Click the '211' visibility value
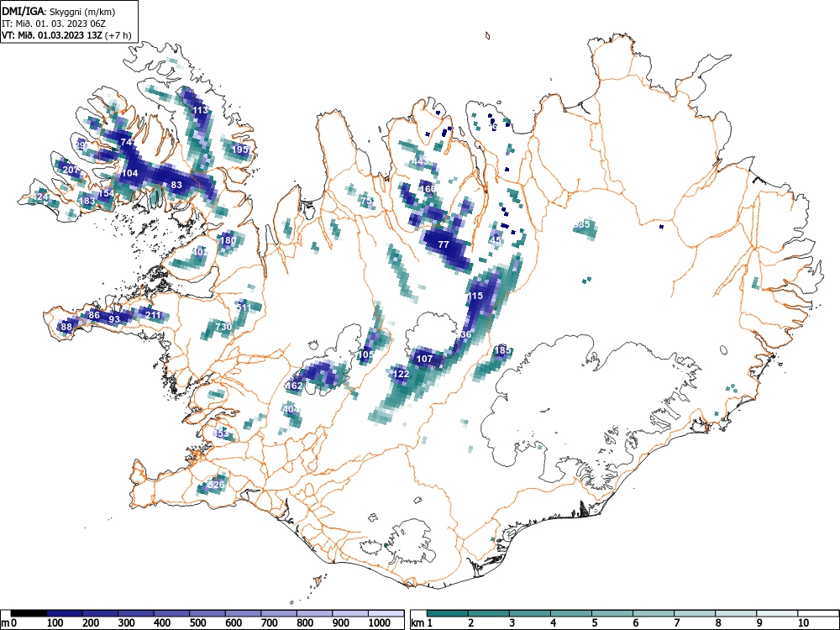 153,314
